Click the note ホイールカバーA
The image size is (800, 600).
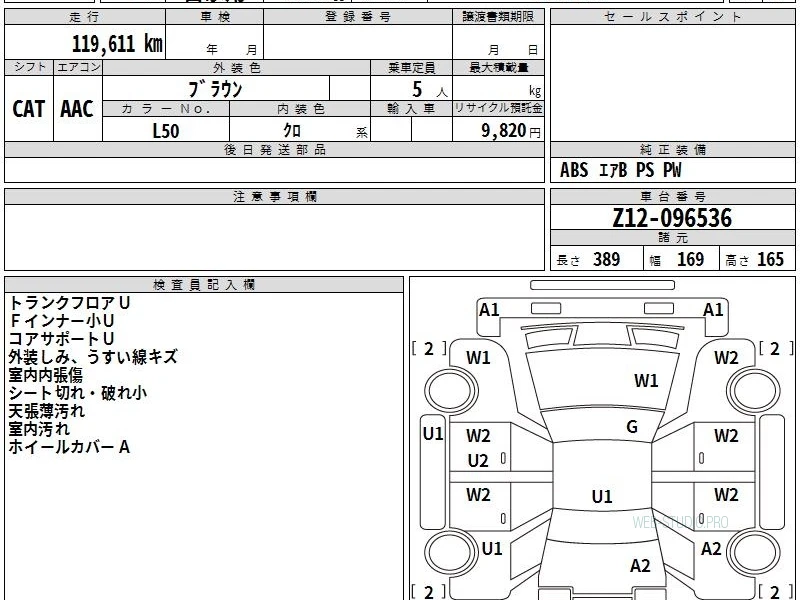click(x=69, y=447)
